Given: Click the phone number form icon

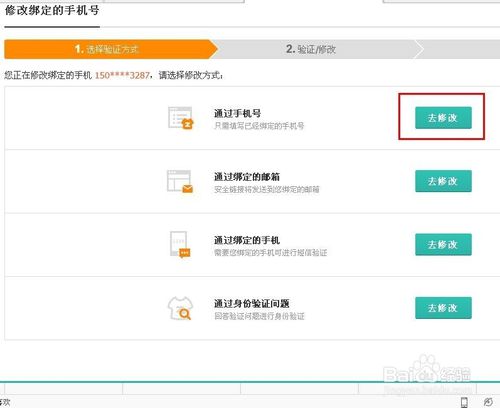Looking at the screenshot, I should pyautogui.click(x=181, y=118).
